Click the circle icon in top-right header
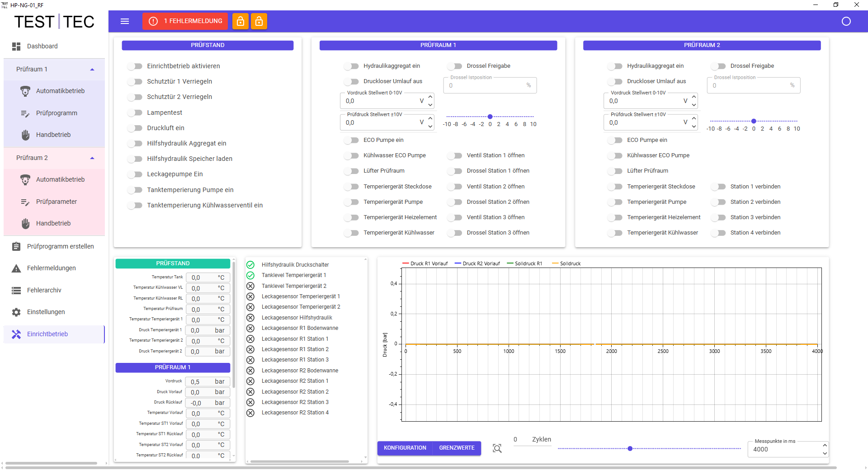 [x=846, y=21]
